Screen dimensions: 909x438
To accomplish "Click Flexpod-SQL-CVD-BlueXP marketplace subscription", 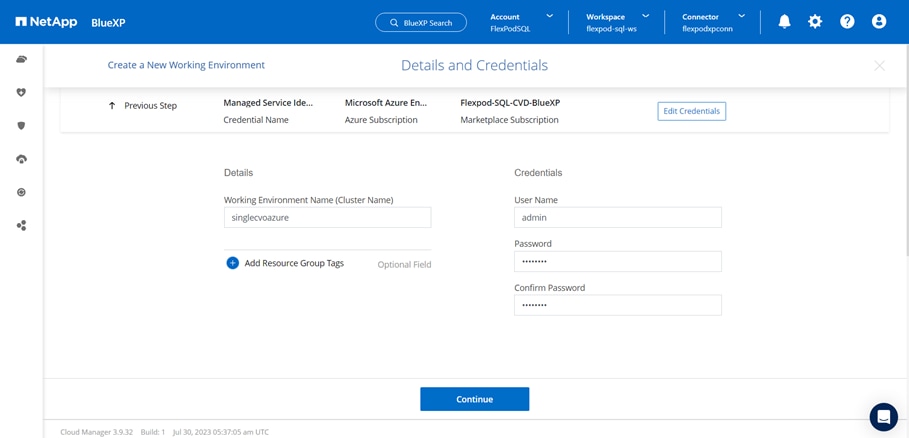I will pyautogui.click(x=510, y=103).
